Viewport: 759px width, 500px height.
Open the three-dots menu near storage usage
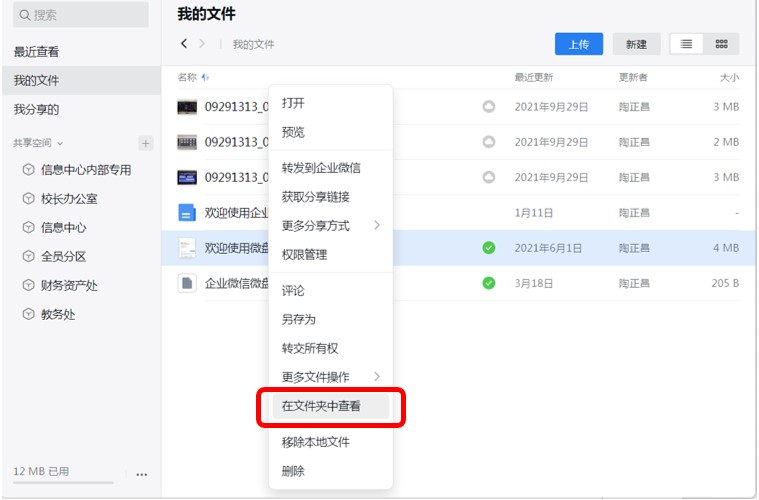(141, 474)
